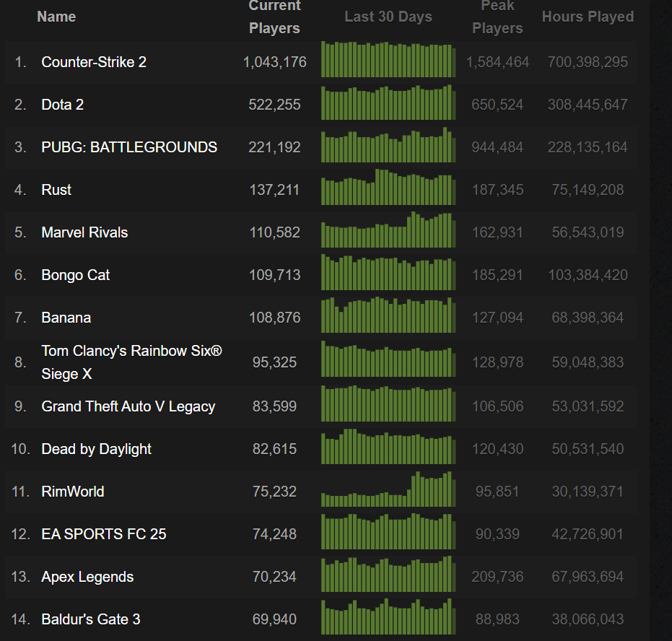Click Baldur's Gate 3's 30-day chart
Screen dimensions: 672x641
tap(388, 616)
